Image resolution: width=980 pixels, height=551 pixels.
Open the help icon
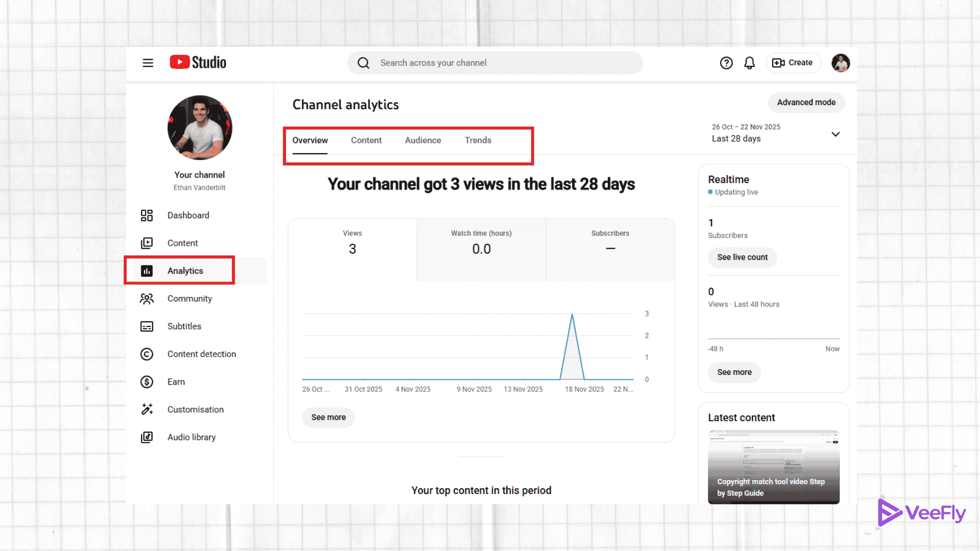pos(726,62)
